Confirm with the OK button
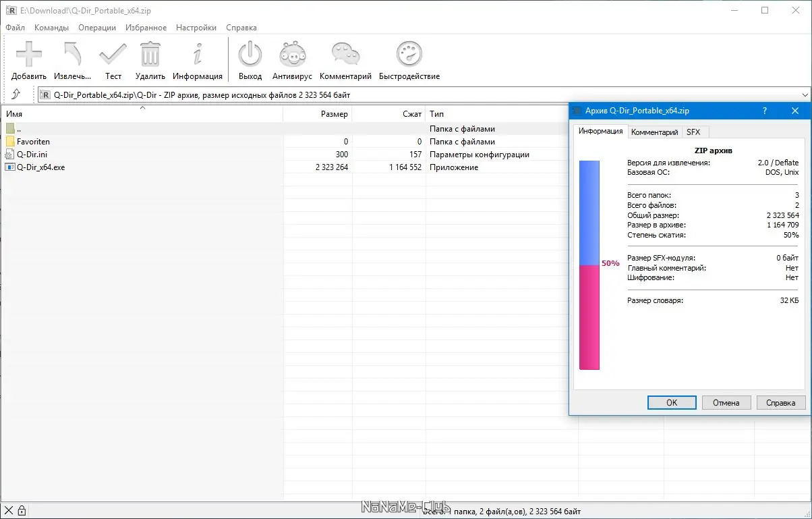812x519 pixels. (x=672, y=402)
